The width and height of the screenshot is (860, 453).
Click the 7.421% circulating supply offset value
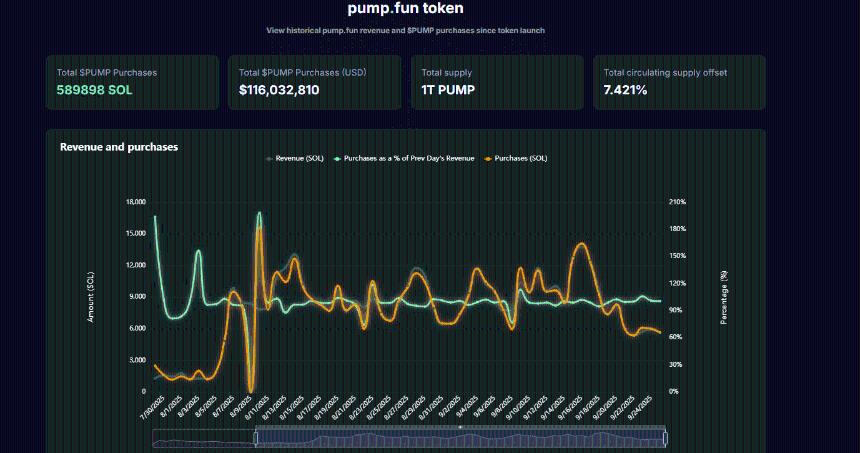tap(625, 90)
